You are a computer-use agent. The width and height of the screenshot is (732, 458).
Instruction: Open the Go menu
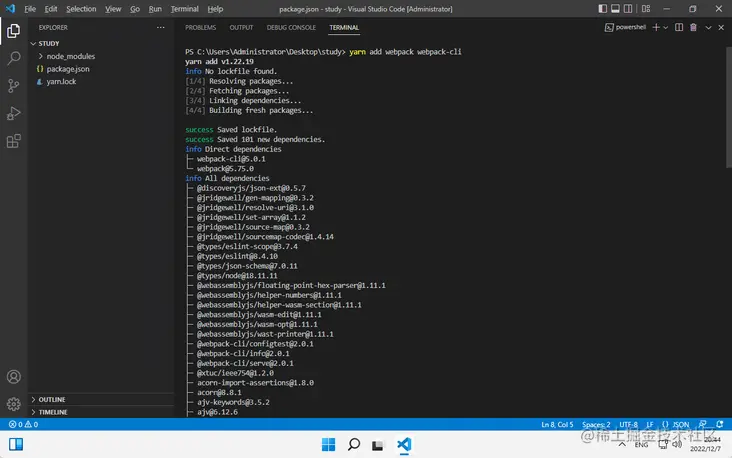[x=135, y=9]
